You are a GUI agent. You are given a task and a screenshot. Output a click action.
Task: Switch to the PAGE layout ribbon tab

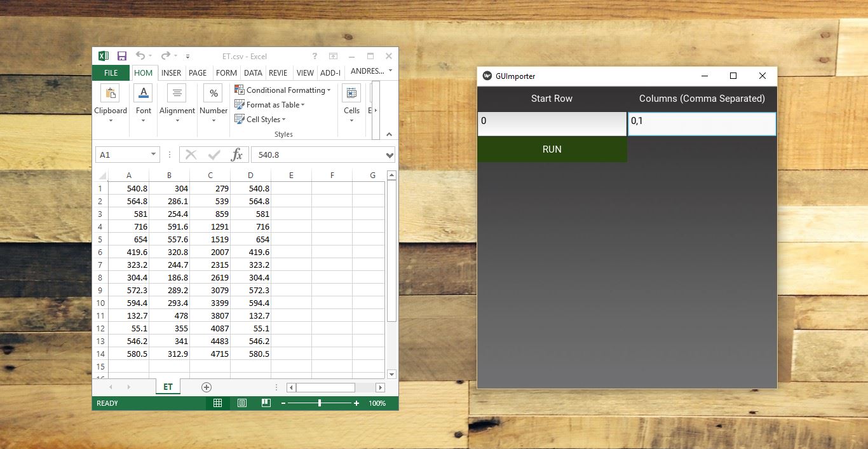[x=198, y=73]
